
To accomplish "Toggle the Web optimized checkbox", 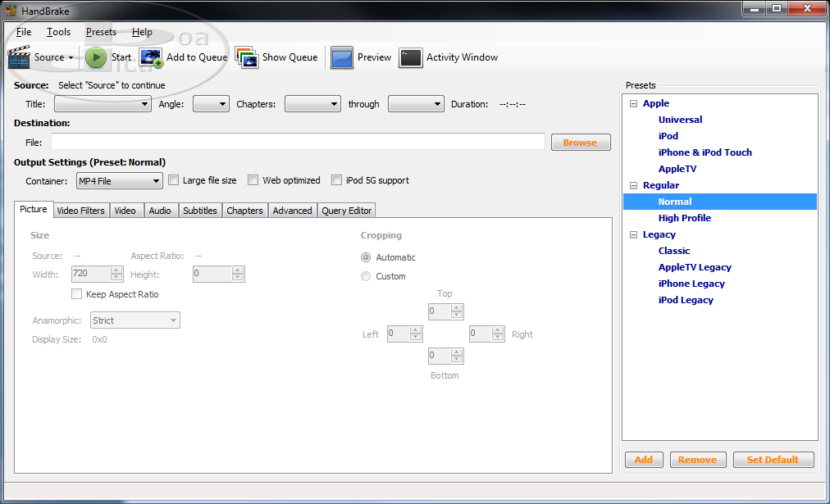I will (253, 180).
